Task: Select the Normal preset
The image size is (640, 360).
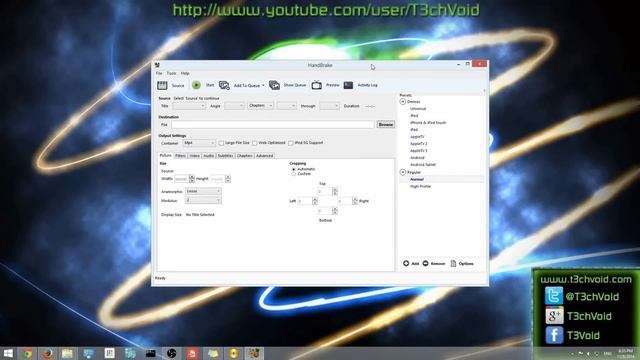Action: [417, 179]
